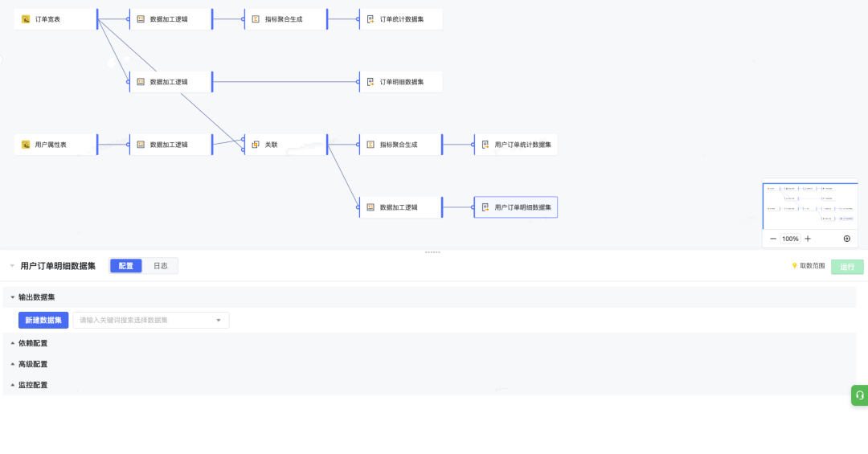This screenshot has width=868, height=454.
Task: Expand the 监控配置 section
Action: (13, 385)
